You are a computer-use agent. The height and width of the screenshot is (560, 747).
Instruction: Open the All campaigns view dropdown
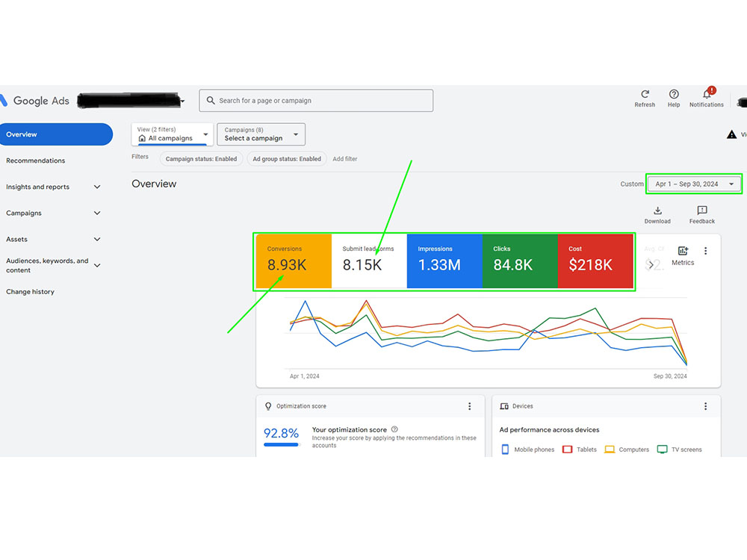(x=172, y=134)
